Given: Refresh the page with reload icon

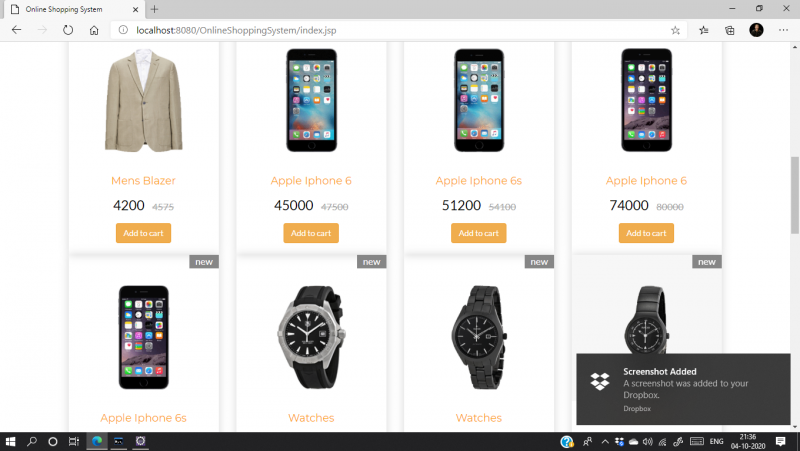Looking at the screenshot, I should pos(68,30).
